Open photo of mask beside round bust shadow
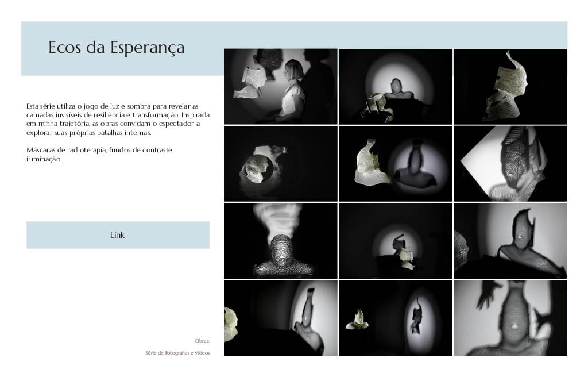This screenshot has width=588, height=377. click(396, 164)
